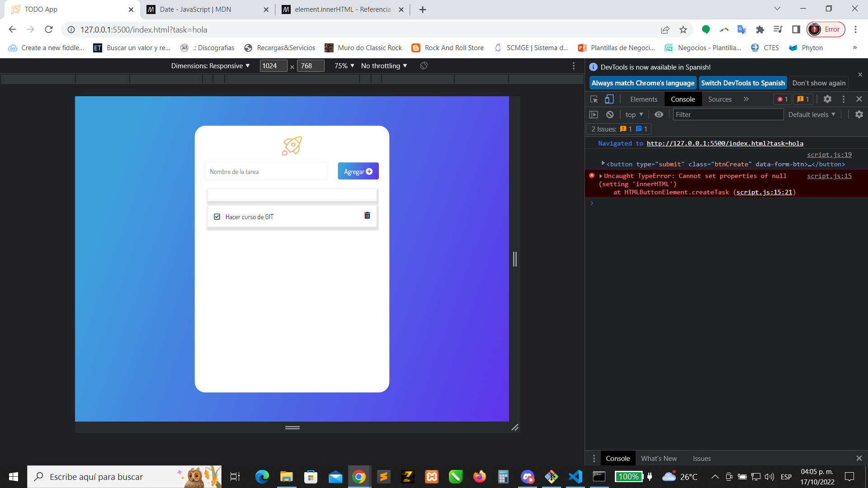
Task: Open the Dimensions: Responsive dropdown
Action: click(x=210, y=66)
